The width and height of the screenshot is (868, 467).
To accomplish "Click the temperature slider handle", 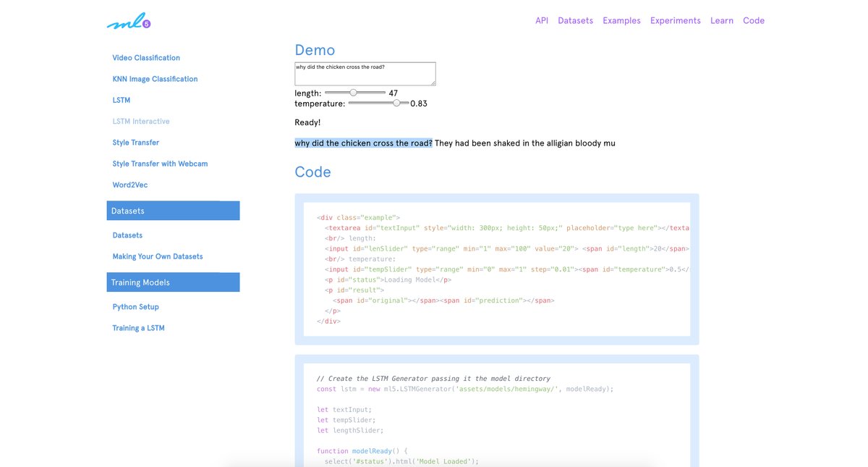I will coord(396,103).
